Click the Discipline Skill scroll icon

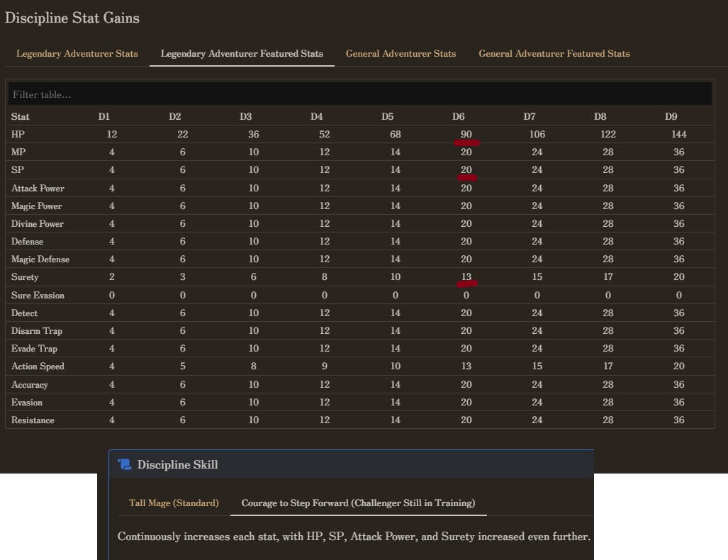pyautogui.click(x=125, y=464)
